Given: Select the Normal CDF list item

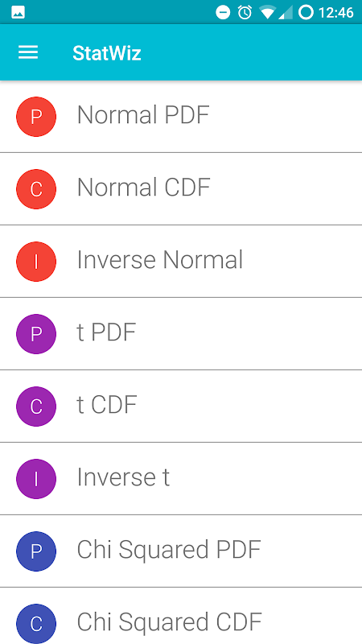Looking at the screenshot, I should point(181,189).
